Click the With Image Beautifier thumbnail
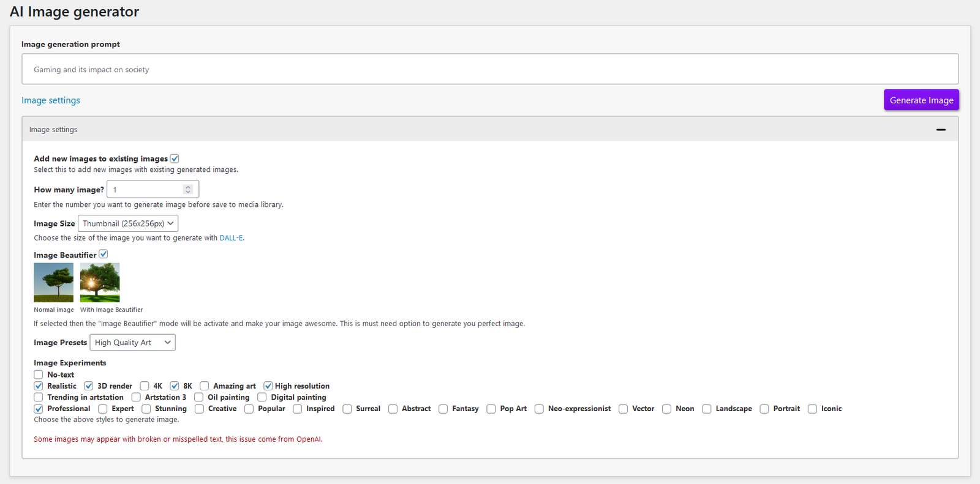The width and height of the screenshot is (980, 484). (100, 283)
